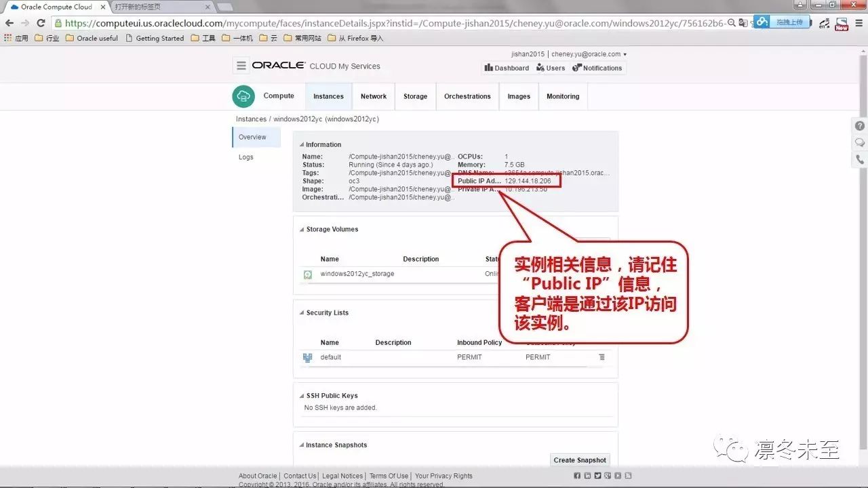The height and width of the screenshot is (488, 868).
Task: Click the help question mark icon on right sidebar
Action: coord(860,126)
